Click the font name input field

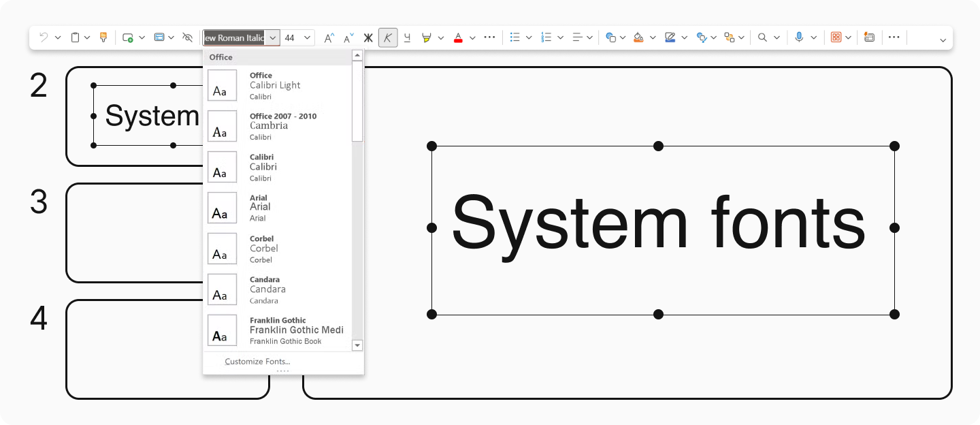[234, 37]
